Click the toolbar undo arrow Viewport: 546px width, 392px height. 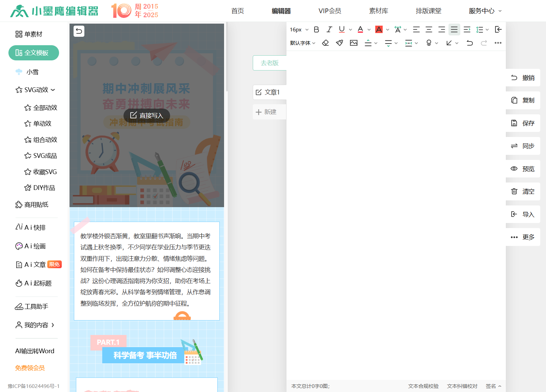(469, 43)
